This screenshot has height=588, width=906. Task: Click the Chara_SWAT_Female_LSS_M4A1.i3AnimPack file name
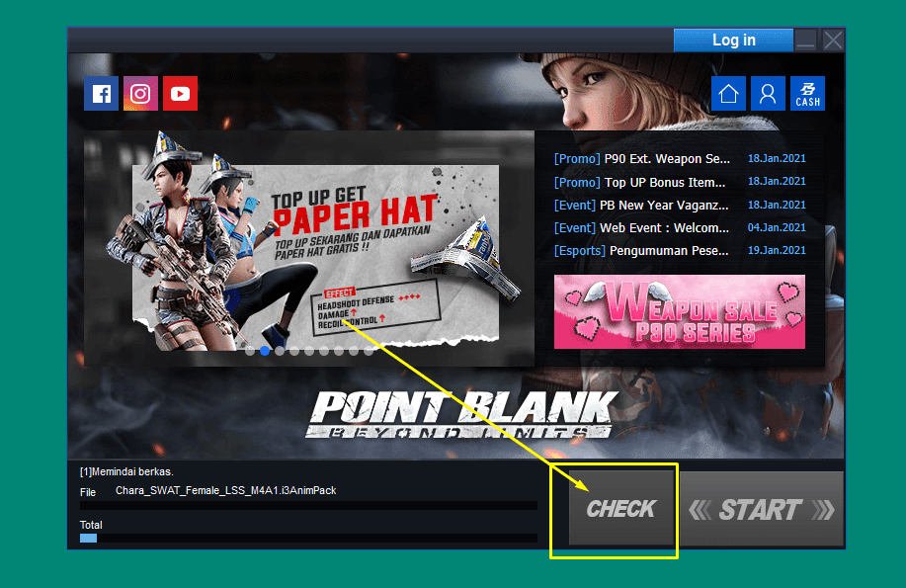[226, 490]
